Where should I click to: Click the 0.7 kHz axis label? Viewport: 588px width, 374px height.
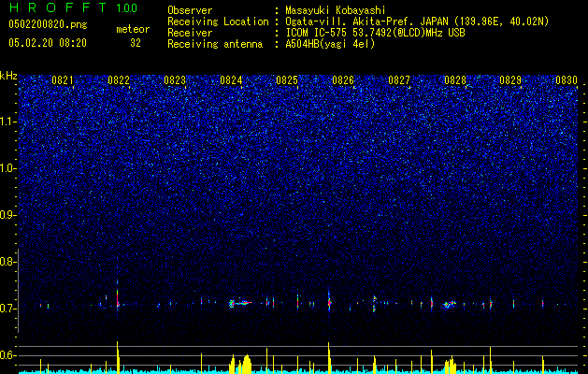tap(8, 309)
